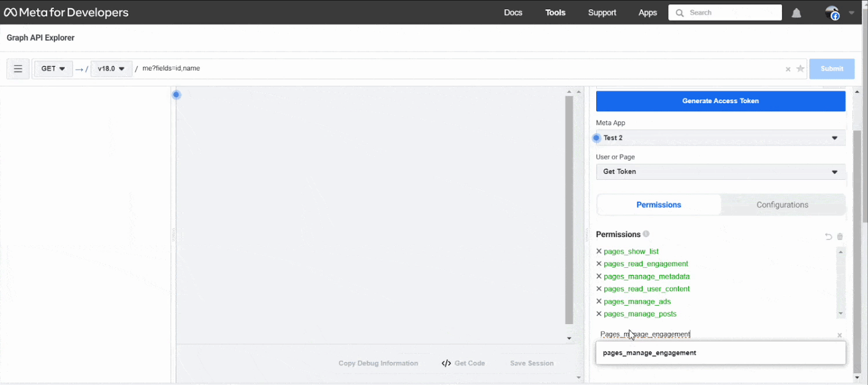The width and height of the screenshot is (868, 385).
Task: Expand the Test 2 Meta App dropdown
Action: click(720, 138)
